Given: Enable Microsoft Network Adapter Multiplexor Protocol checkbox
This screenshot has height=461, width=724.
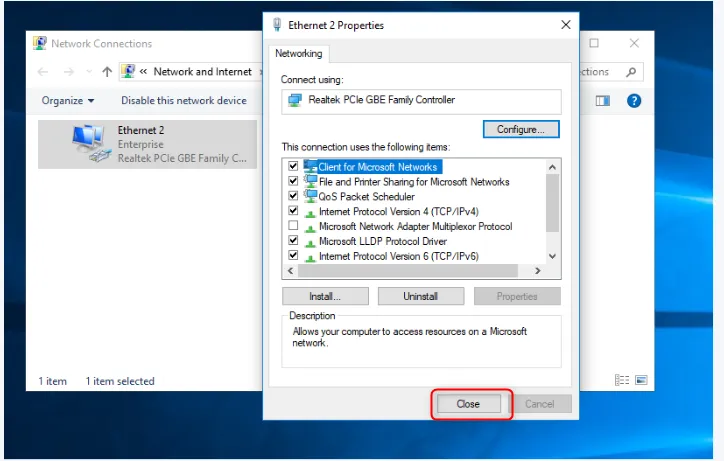Looking at the screenshot, I should coord(293,225).
